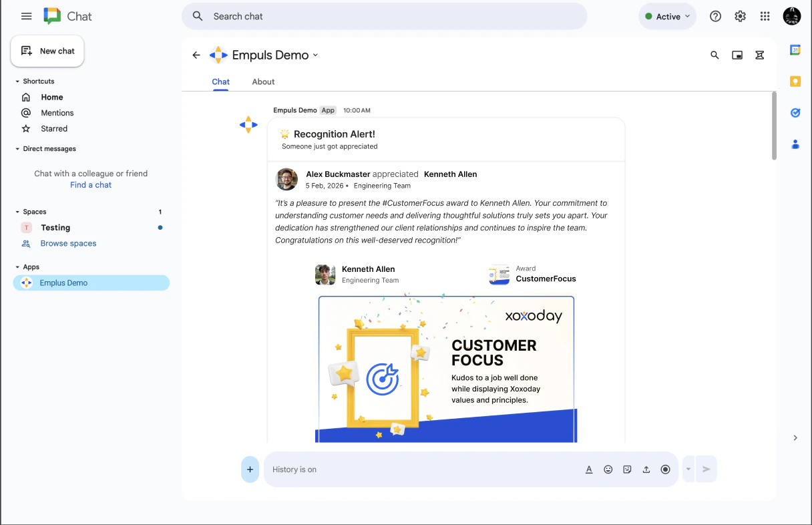Open the Customer Focus award image
The width and height of the screenshot is (812, 525).
pyautogui.click(x=446, y=369)
